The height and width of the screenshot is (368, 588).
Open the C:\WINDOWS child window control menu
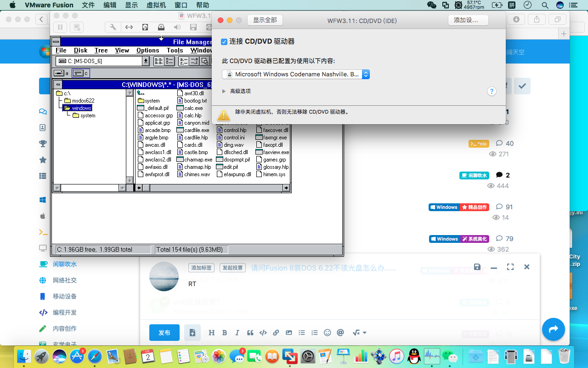tap(58, 84)
